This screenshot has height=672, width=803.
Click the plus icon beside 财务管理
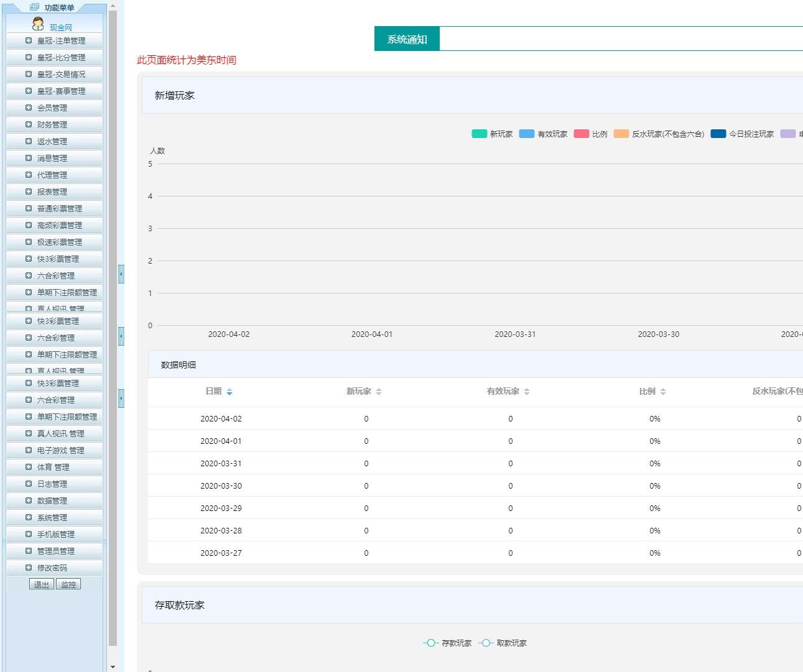pos(29,124)
